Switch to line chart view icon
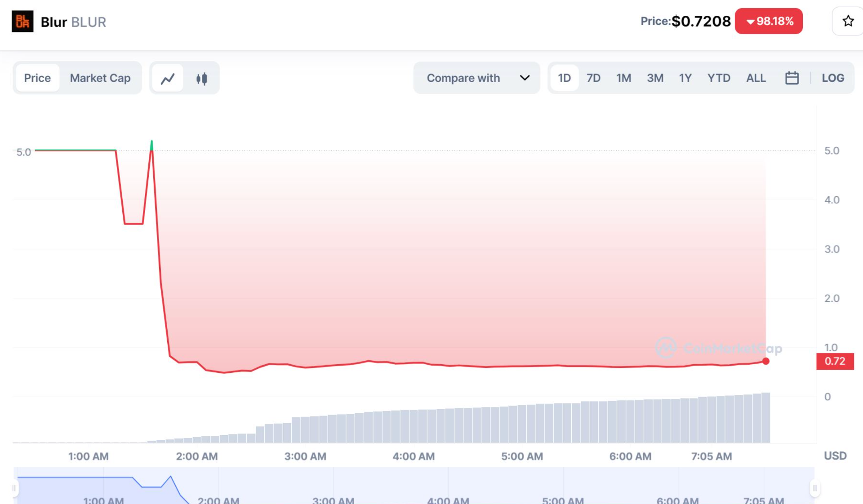This screenshot has height=504, width=863. tap(168, 78)
